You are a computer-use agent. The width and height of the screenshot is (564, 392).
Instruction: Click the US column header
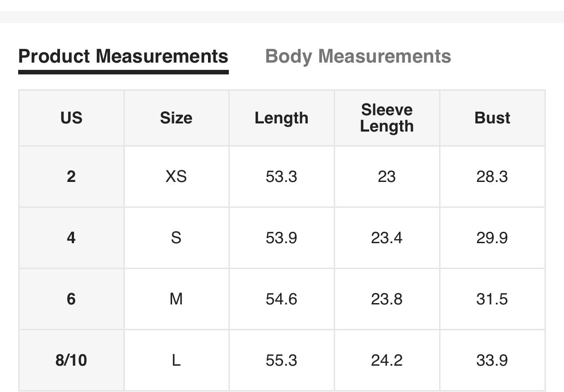click(x=71, y=118)
